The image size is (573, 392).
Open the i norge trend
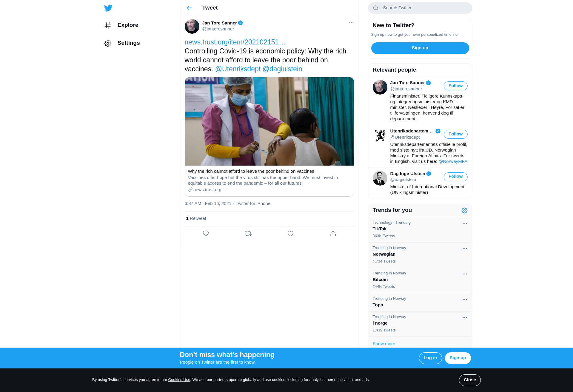click(x=420, y=324)
